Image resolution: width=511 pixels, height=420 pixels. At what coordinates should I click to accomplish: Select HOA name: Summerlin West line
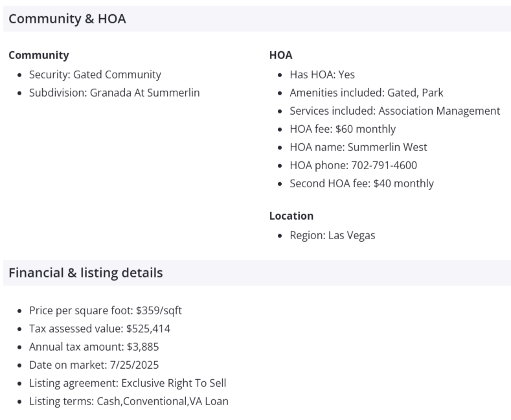click(358, 147)
